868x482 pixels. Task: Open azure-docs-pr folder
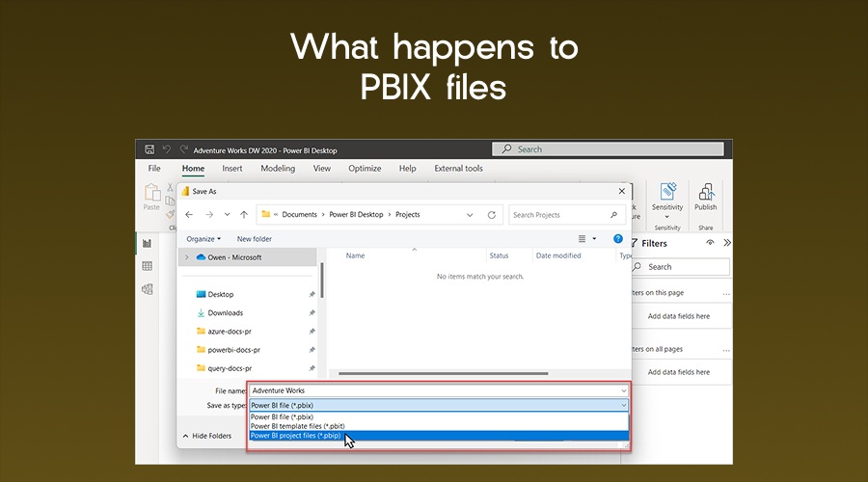tap(230, 332)
